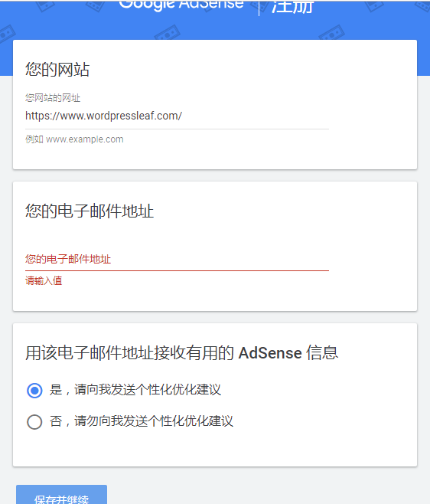Select 是，请向我发送个性化优化建议 radio option
This screenshot has width=430, height=504.
coord(34,391)
